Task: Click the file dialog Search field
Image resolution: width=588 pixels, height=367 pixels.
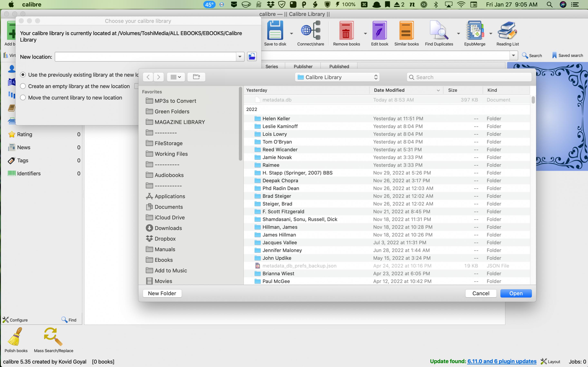Action: click(x=469, y=77)
